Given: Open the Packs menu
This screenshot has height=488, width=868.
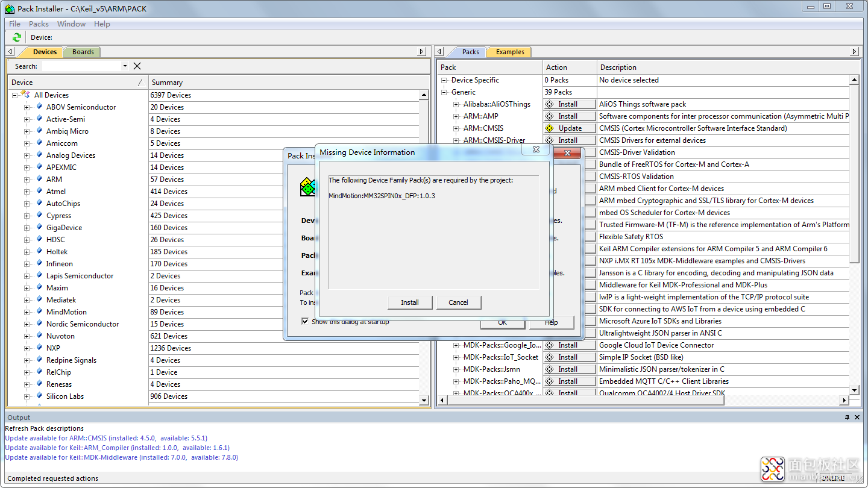Looking at the screenshot, I should coord(39,24).
